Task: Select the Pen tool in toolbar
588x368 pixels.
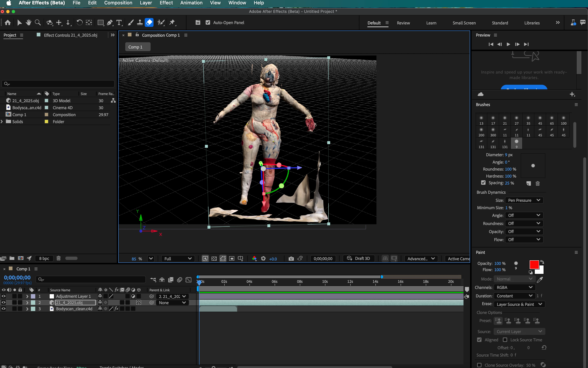Action: point(110,23)
